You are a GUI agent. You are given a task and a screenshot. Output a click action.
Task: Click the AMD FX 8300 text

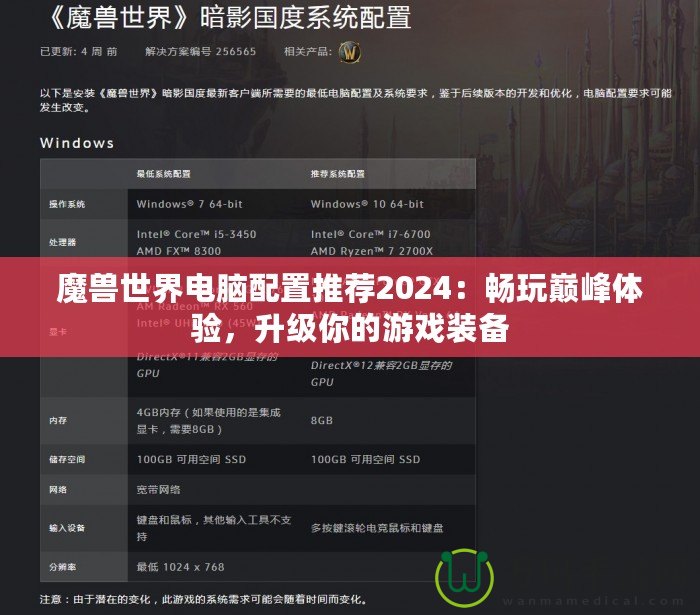click(x=179, y=251)
